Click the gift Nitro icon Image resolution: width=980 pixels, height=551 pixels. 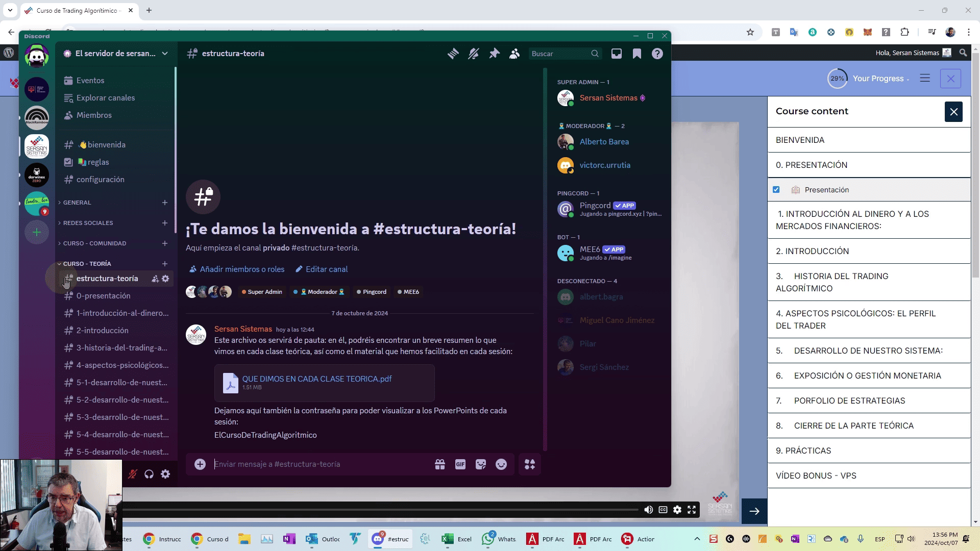pyautogui.click(x=440, y=464)
